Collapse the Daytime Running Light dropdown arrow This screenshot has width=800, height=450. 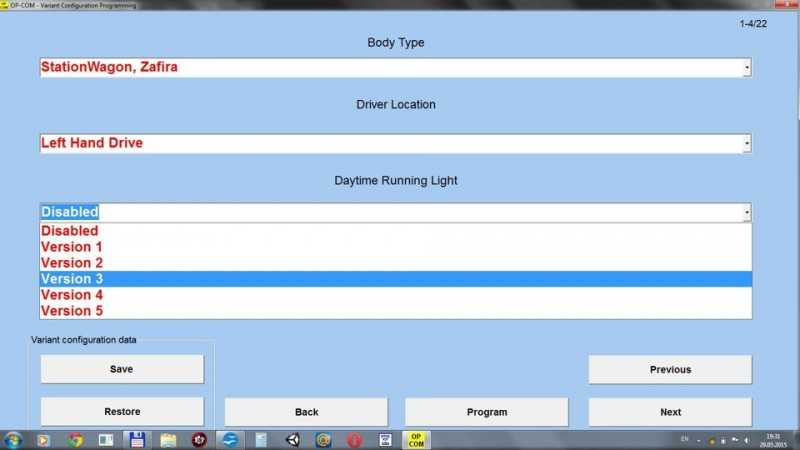(747, 212)
